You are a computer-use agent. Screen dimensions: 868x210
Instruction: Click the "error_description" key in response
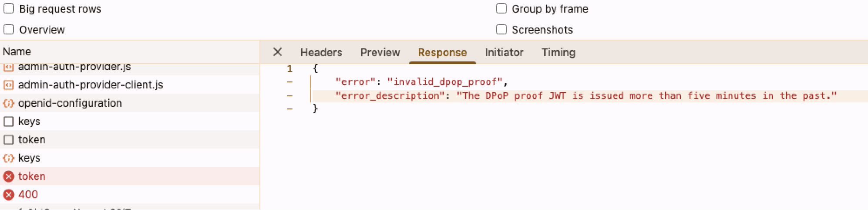click(x=390, y=96)
